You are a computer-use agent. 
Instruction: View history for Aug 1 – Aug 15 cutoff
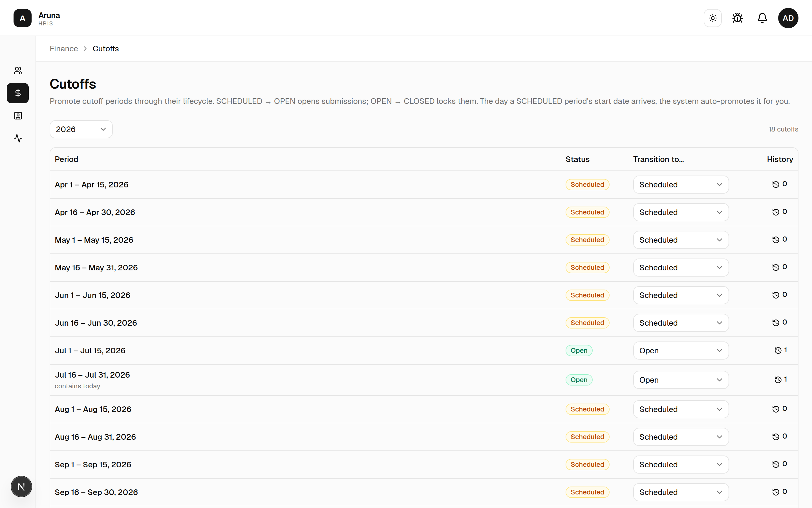[x=780, y=409]
